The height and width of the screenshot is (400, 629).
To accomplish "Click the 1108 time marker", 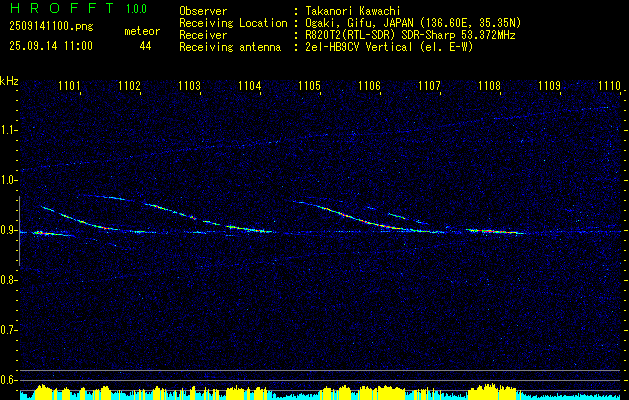I will (x=490, y=85).
